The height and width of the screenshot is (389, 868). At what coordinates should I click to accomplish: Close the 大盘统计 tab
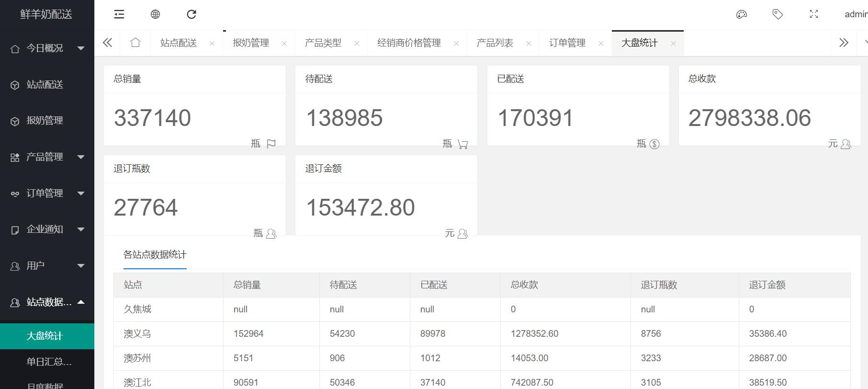point(673,44)
